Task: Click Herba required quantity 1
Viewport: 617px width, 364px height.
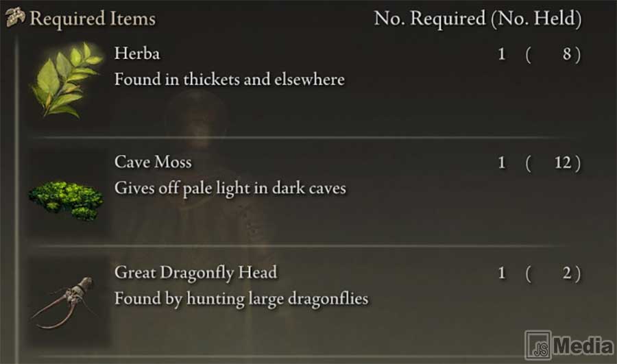Action: coord(502,54)
